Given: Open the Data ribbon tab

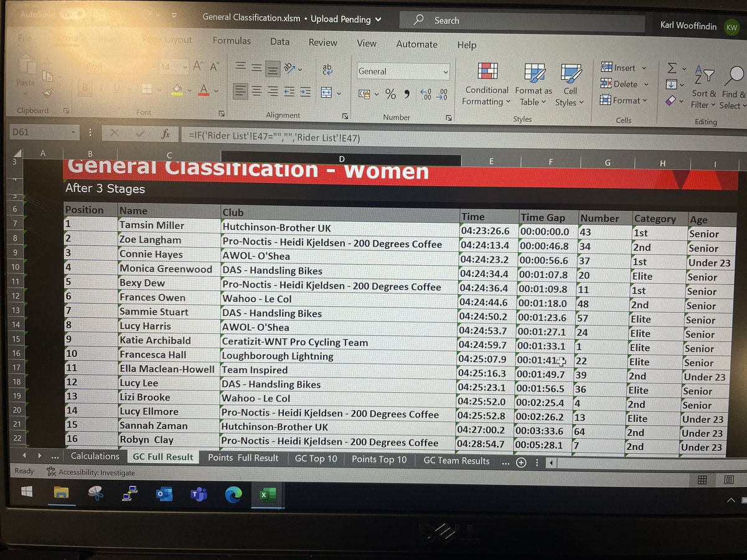Looking at the screenshot, I should tap(280, 42).
